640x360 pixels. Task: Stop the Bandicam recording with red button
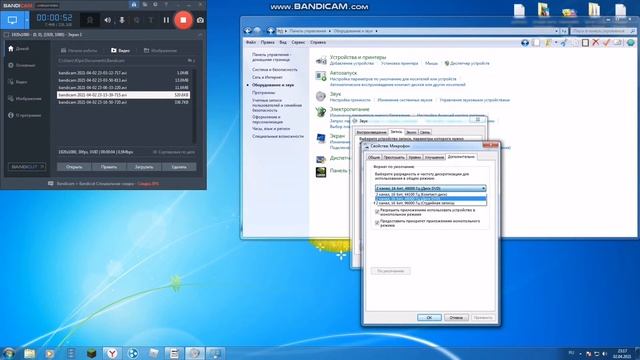[x=183, y=20]
